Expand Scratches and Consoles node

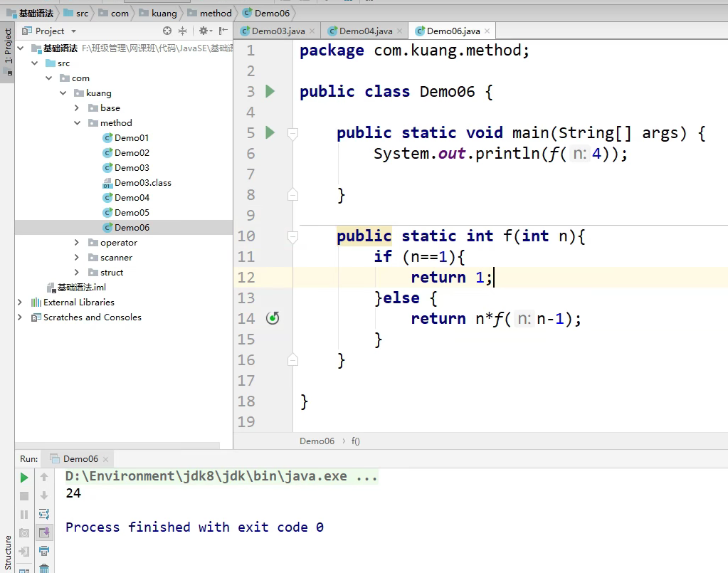click(20, 317)
